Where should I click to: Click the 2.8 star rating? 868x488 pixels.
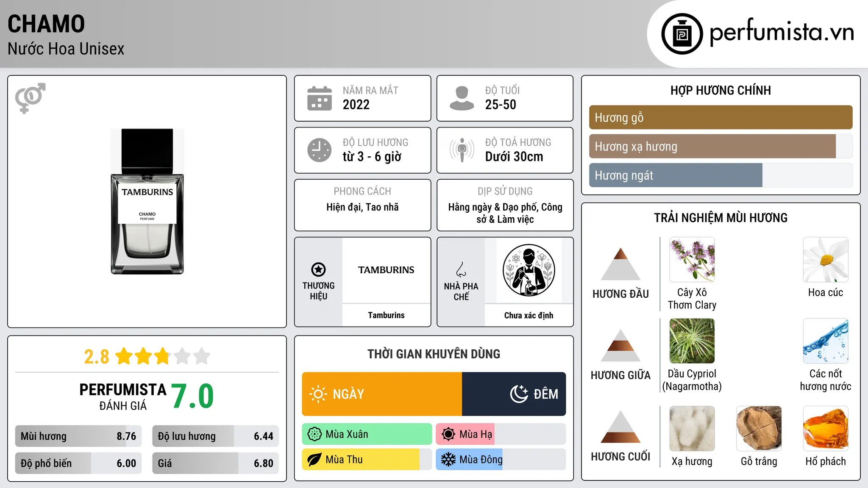[x=147, y=356]
